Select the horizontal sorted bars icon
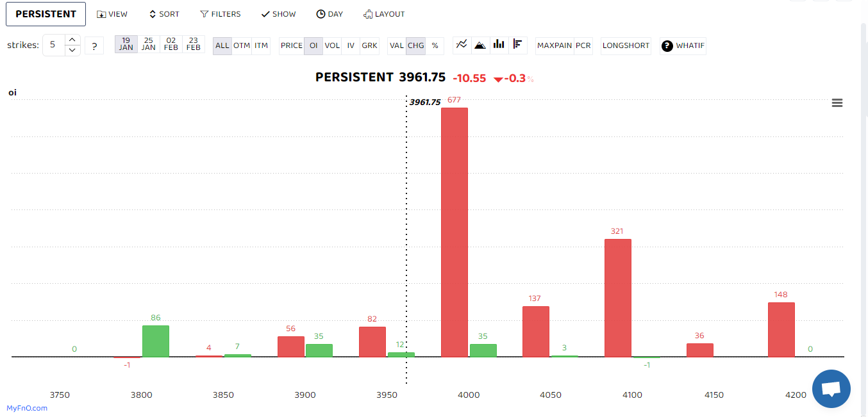This screenshot has width=868, height=417. pyautogui.click(x=518, y=45)
